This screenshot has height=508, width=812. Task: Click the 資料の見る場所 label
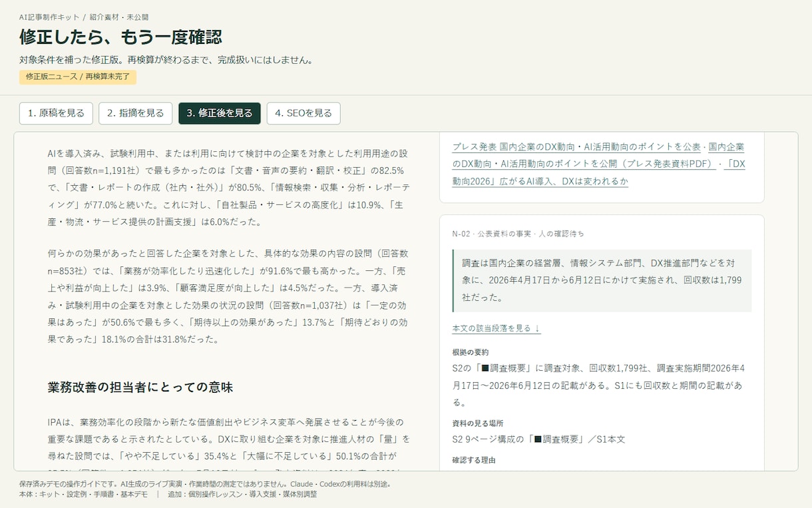pos(477,423)
